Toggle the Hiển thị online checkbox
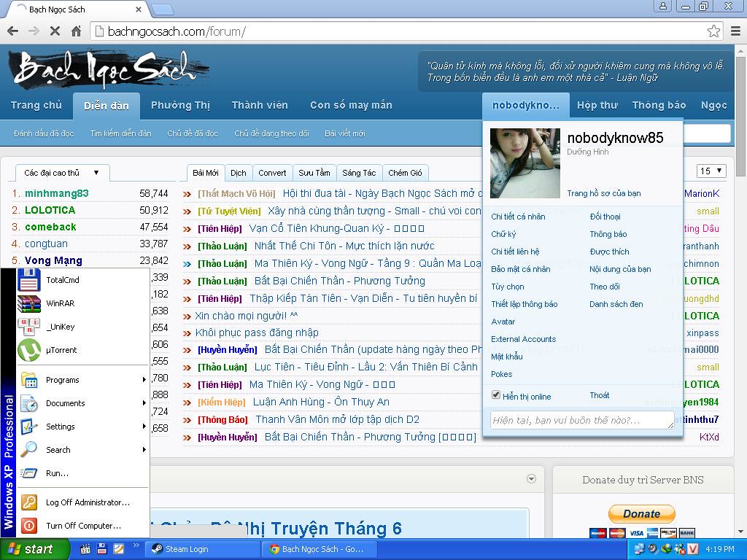The height and width of the screenshot is (560, 747). click(497, 395)
